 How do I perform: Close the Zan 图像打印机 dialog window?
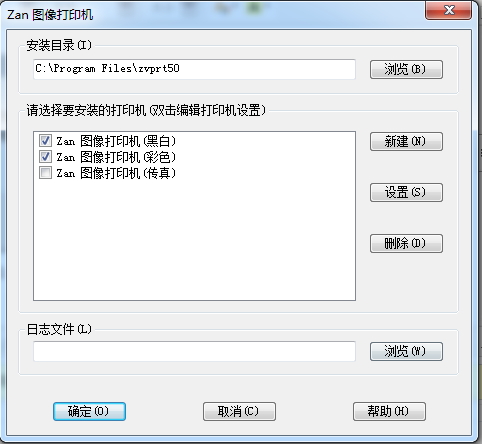tap(448, 10)
